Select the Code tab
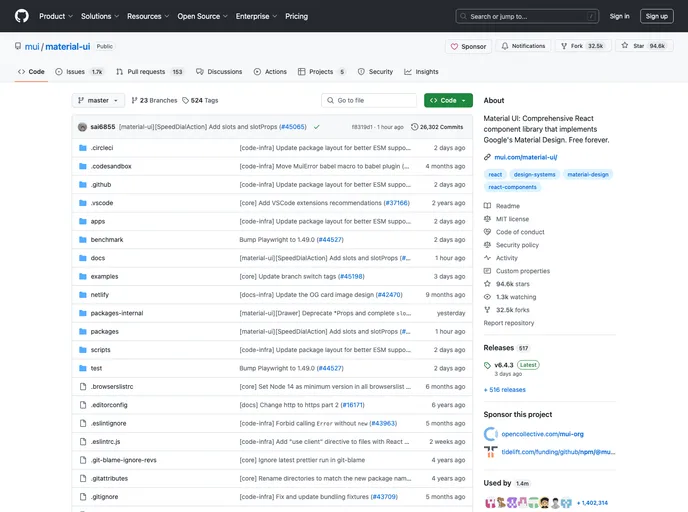The width and height of the screenshot is (688, 512). 31,72
